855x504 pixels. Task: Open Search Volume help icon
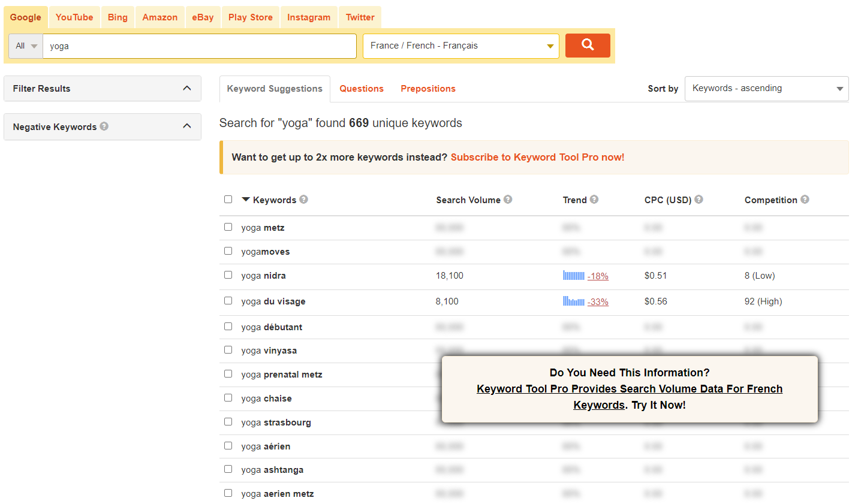[x=508, y=200]
